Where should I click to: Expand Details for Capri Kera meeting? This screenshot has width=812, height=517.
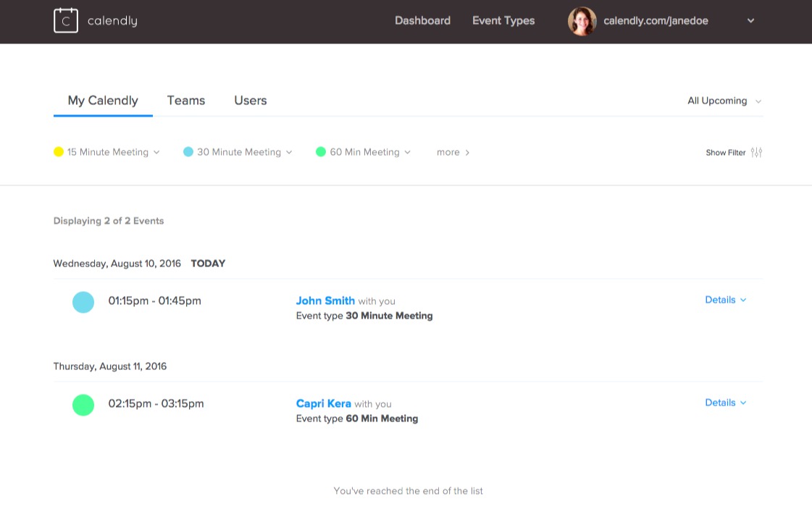[x=725, y=403]
